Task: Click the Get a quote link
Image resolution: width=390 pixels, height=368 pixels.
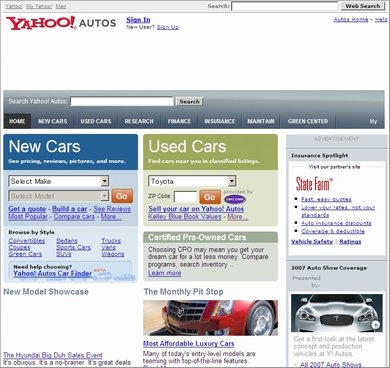Action: click(x=27, y=209)
